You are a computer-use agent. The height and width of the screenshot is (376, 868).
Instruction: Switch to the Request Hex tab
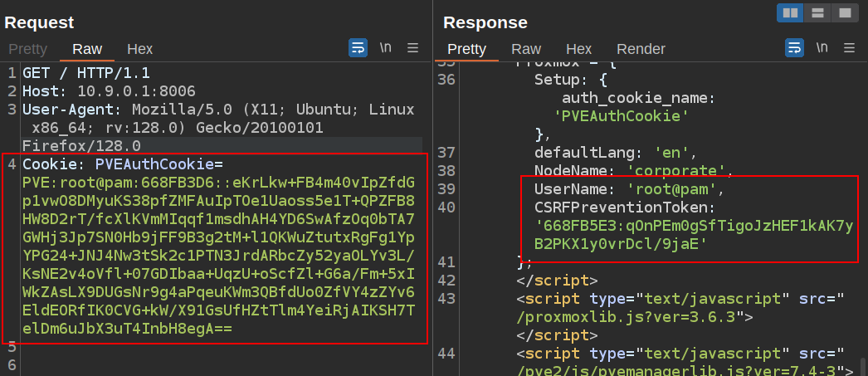coord(139,49)
